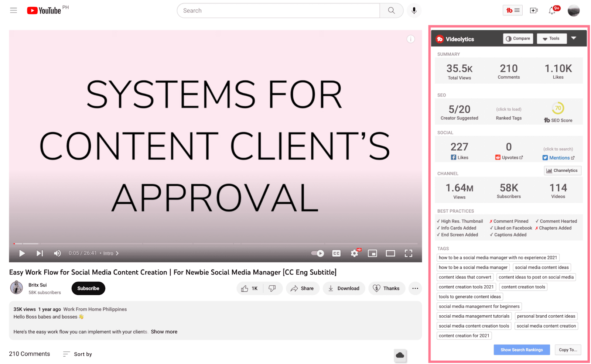Click the 58K Subscribers channel stat
Viewport: 591px width, 364px height.
tap(509, 191)
